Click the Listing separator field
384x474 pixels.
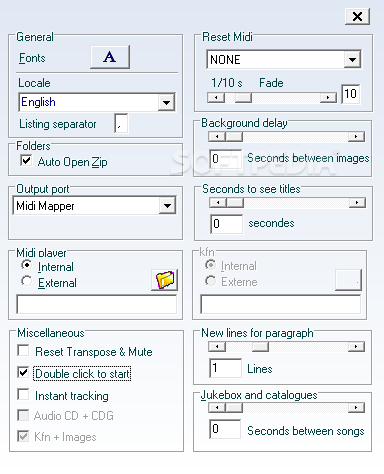(121, 123)
